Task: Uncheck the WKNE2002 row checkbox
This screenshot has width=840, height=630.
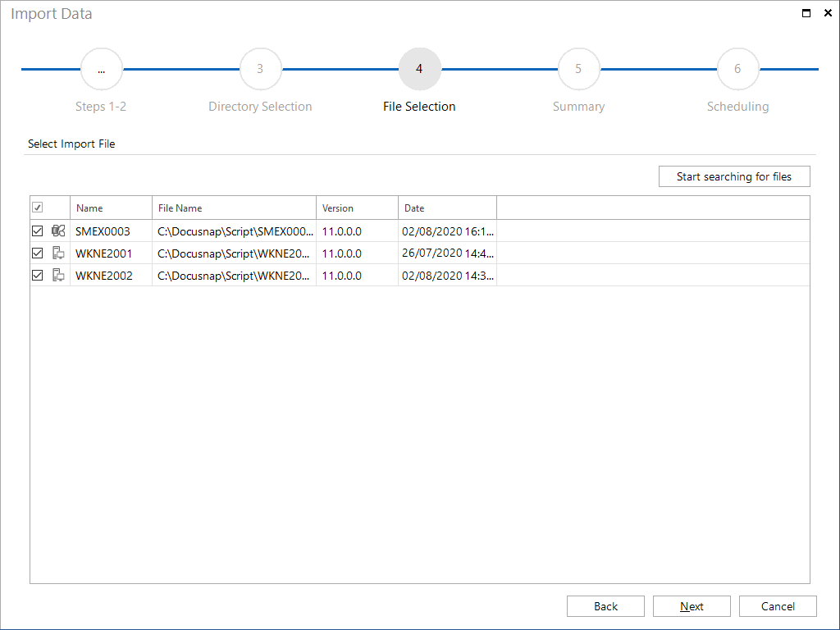Action: [x=38, y=276]
